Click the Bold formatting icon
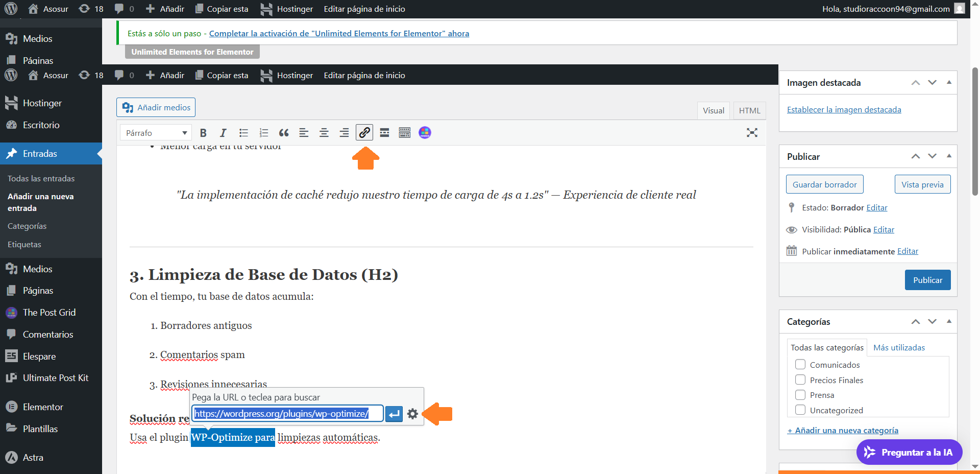 pos(203,133)
